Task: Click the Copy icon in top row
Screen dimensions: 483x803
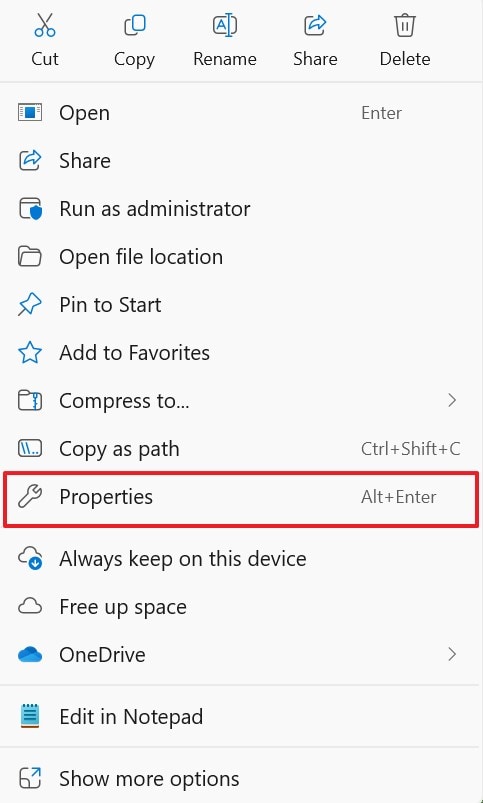Action: [x=135, y=25]
